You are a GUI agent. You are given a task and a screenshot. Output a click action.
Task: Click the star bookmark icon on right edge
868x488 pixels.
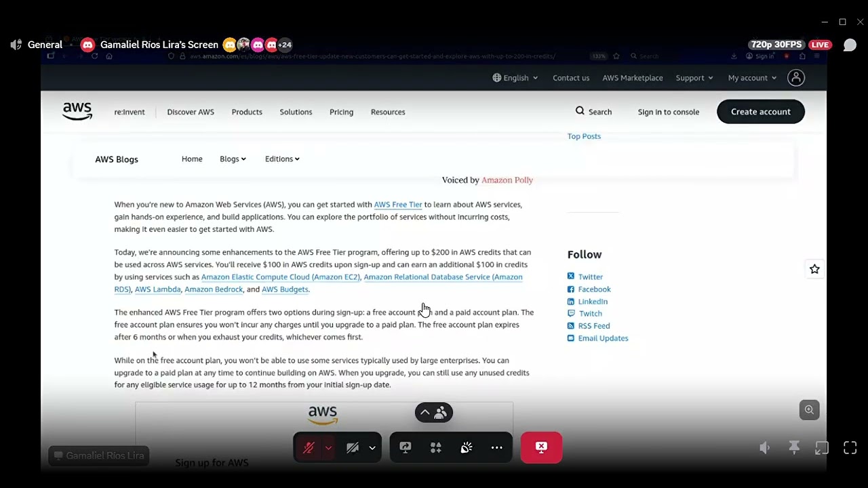(814, 269)
